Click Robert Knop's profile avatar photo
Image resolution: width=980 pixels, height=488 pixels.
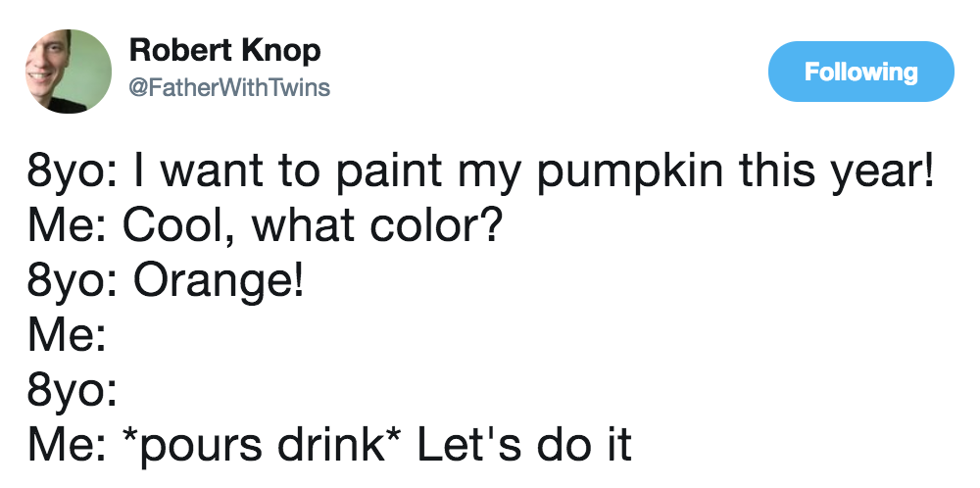click(68, 71)
